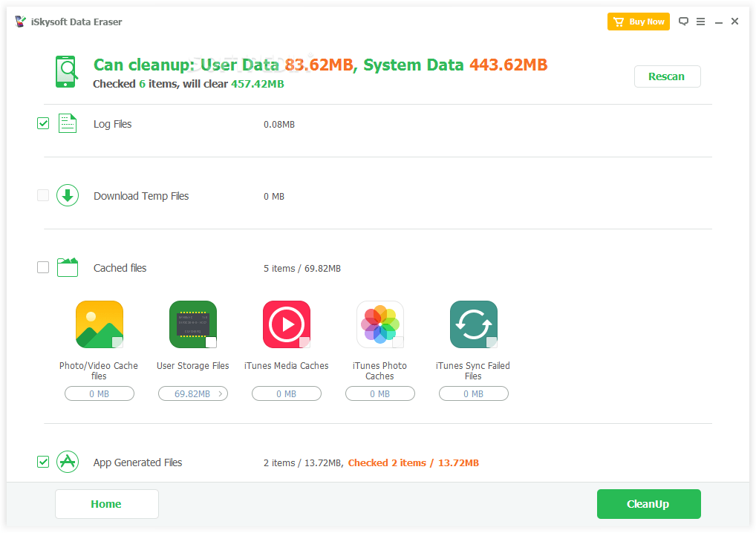The height and width of the screenshot is (533, 756).
Task: Click the phone scan icon in the header
Action: click(x=65, y=69)
